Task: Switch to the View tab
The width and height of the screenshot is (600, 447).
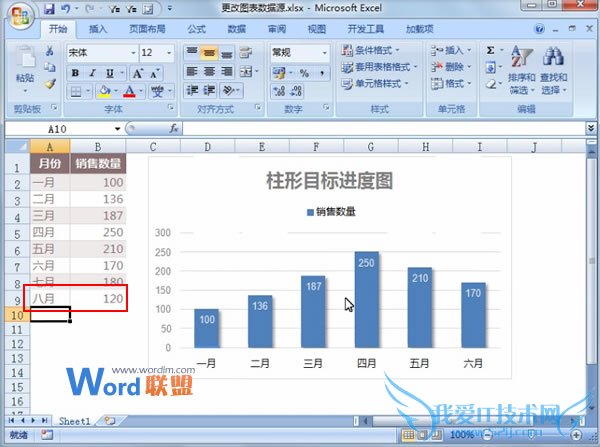Action: pos(317,29)
